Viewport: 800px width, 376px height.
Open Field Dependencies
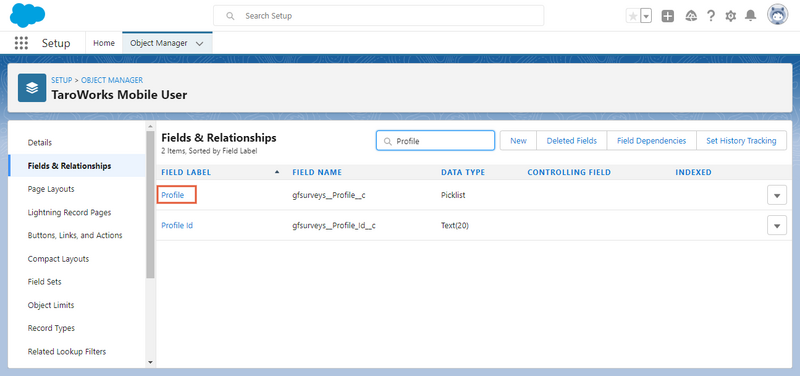pyautogui.click(x=652, y=141)
